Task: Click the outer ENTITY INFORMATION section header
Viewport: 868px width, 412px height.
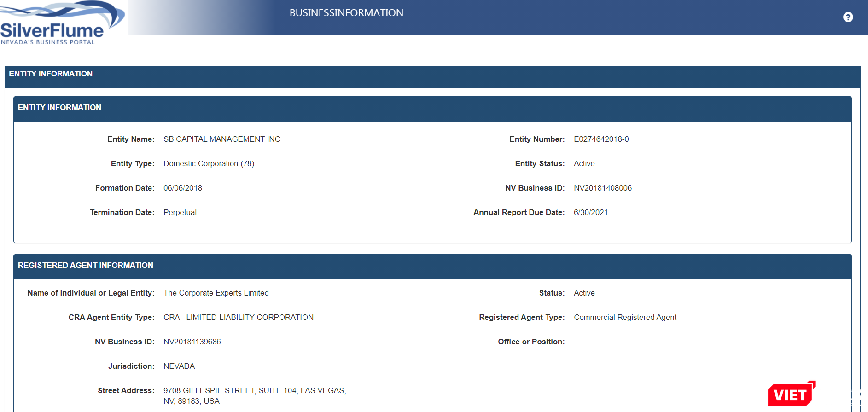Action: (51, 74)
